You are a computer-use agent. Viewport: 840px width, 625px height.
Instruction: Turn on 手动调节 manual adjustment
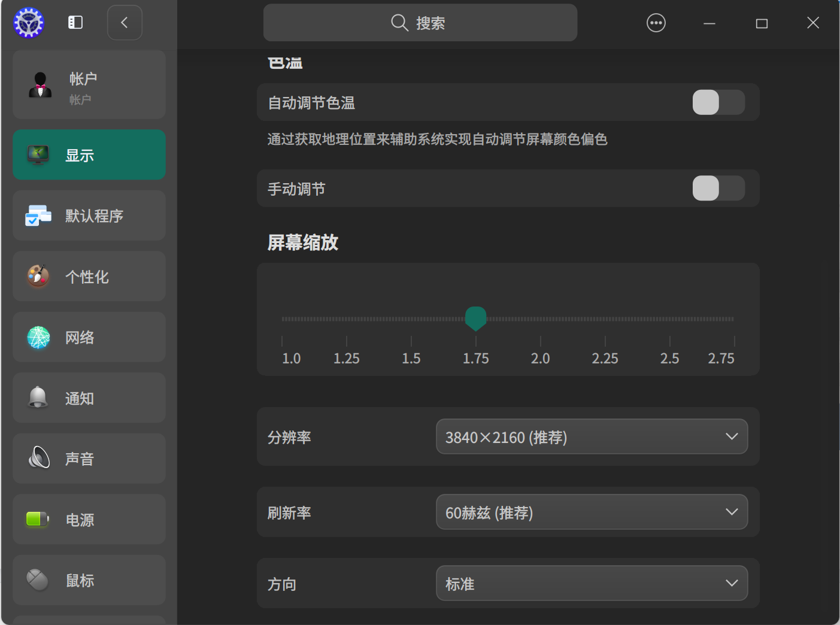tap(718, 188)
